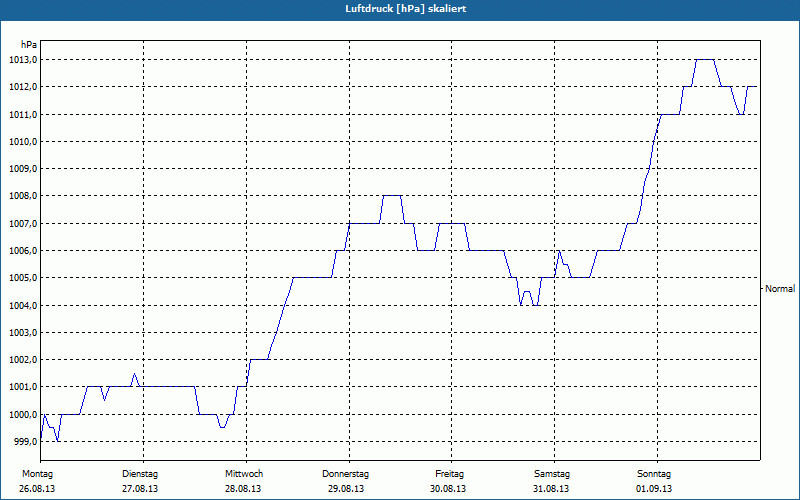800x500 pixels.
Task: Click the 'Montag' day label
Action: [37, 474]
